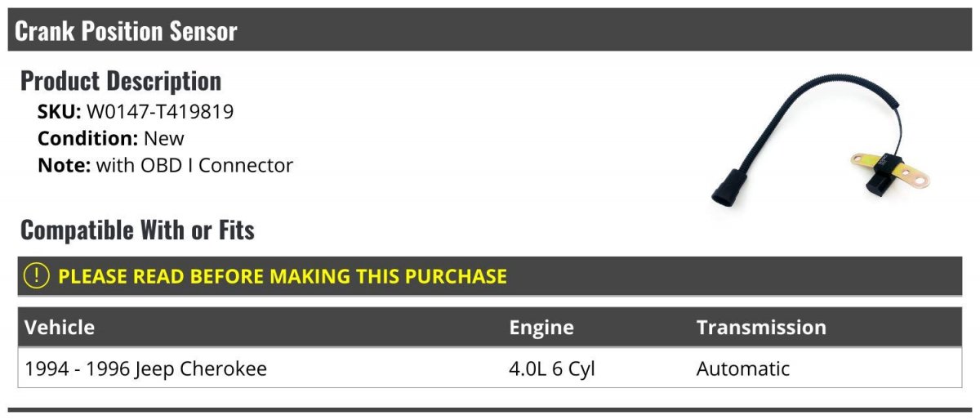
Task: Select the 4.0L 6 Cyl engine cell
Action: click(x=552, y=369)
